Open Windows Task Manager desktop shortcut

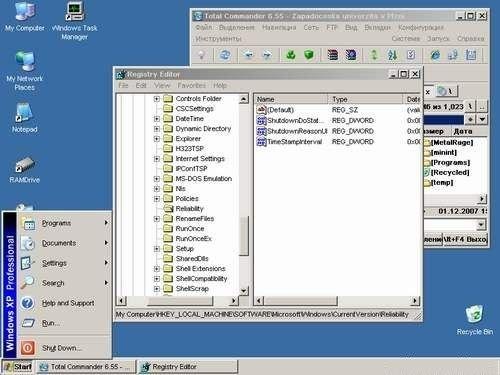point(74,20)
